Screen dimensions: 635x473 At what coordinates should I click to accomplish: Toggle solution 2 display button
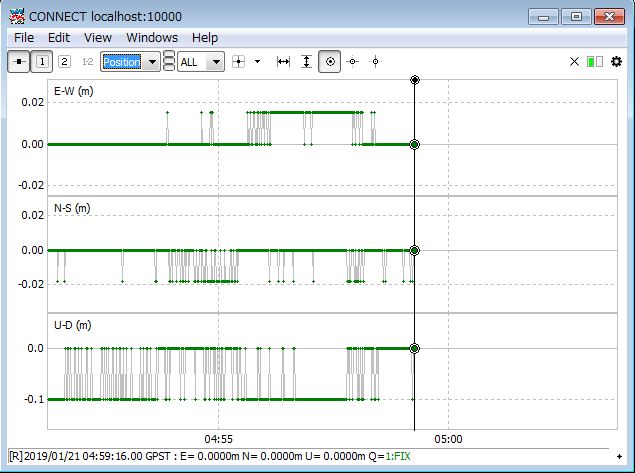(64, 62)
